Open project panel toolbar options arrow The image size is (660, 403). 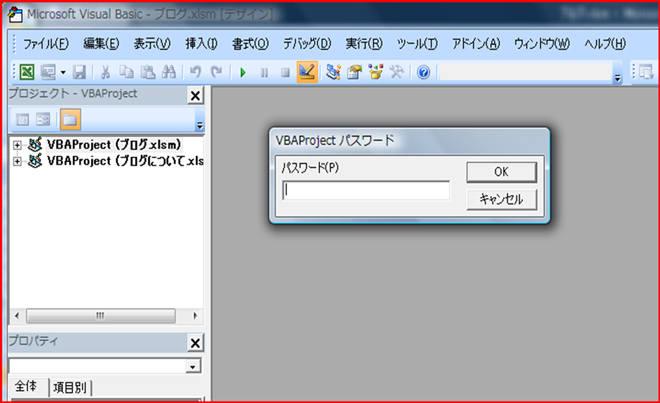(x=200, y=125)
